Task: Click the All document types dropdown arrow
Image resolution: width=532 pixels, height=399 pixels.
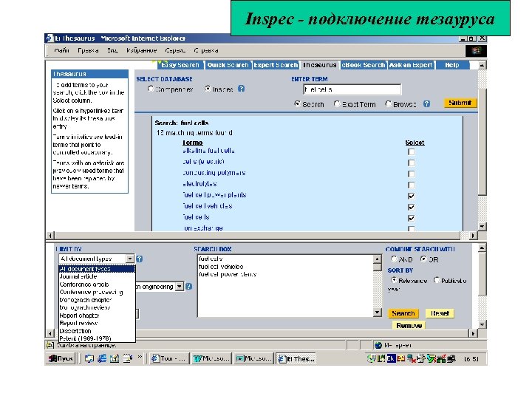Action: pos(130,259)
